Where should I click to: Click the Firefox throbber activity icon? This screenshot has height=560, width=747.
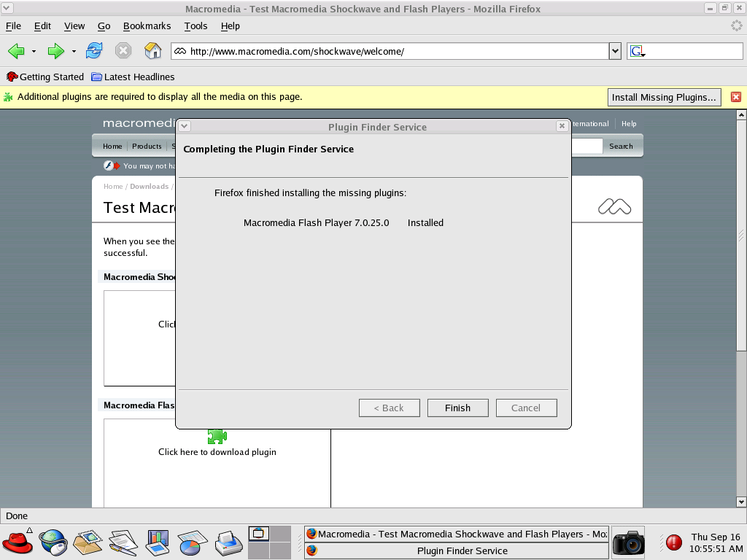tap(737, 26)
